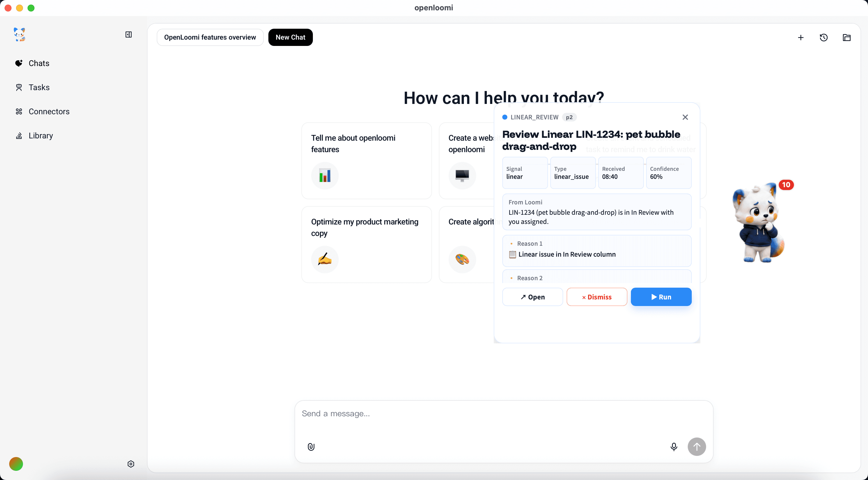Click the artist palette emoji icon

(462, 259)
